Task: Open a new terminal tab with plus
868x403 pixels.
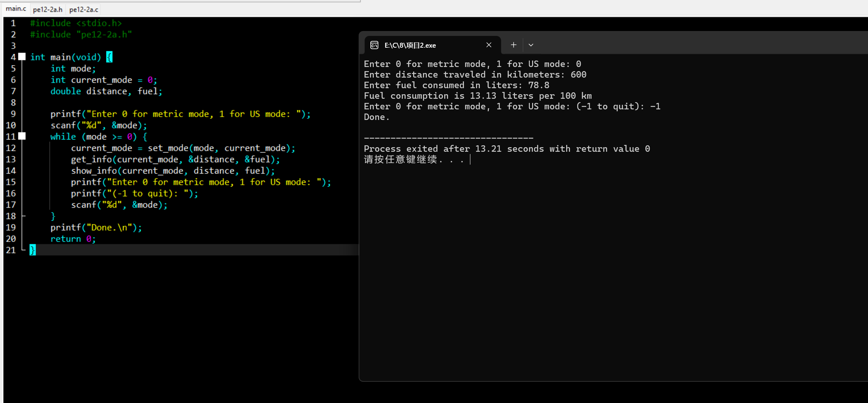Action: point(514,45)
